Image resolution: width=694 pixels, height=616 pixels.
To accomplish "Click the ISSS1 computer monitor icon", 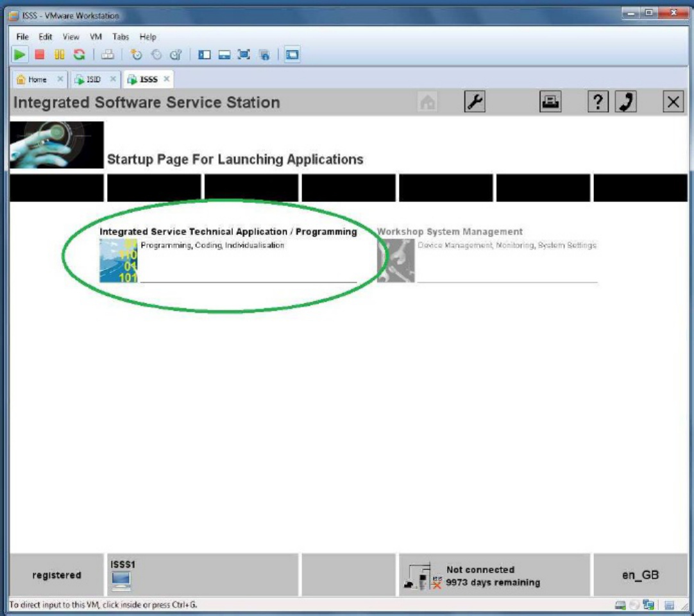I will 121,581.
